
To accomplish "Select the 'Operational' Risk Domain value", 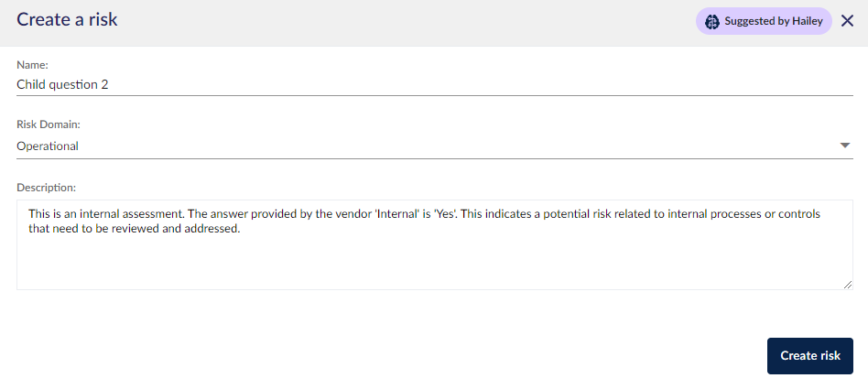I will click(x=48, y=146).
